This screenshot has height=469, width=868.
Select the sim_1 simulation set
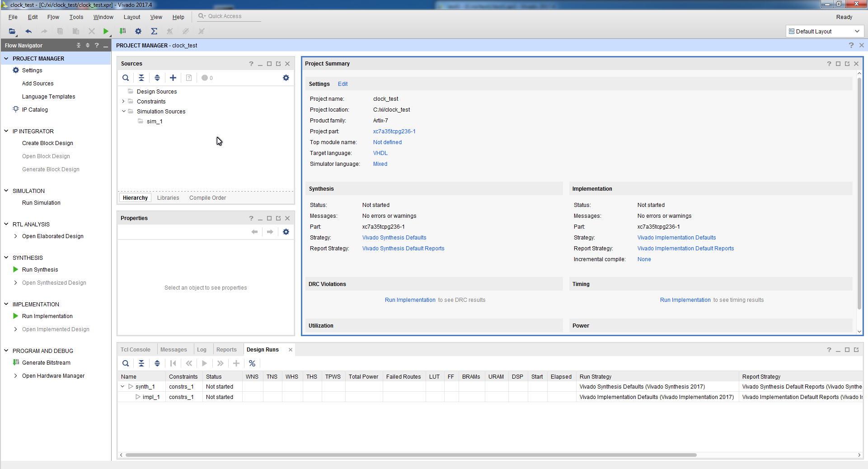click(x=155, y=122)
